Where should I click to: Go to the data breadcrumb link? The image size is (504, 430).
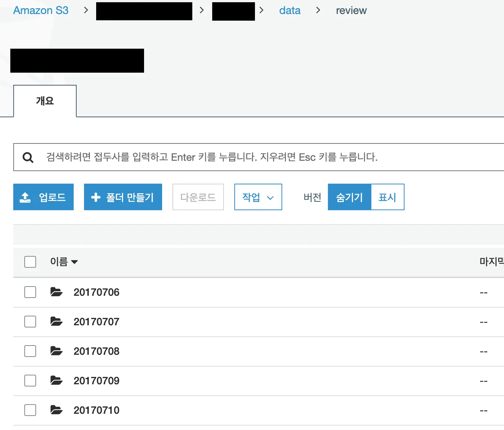coord(290,11)
